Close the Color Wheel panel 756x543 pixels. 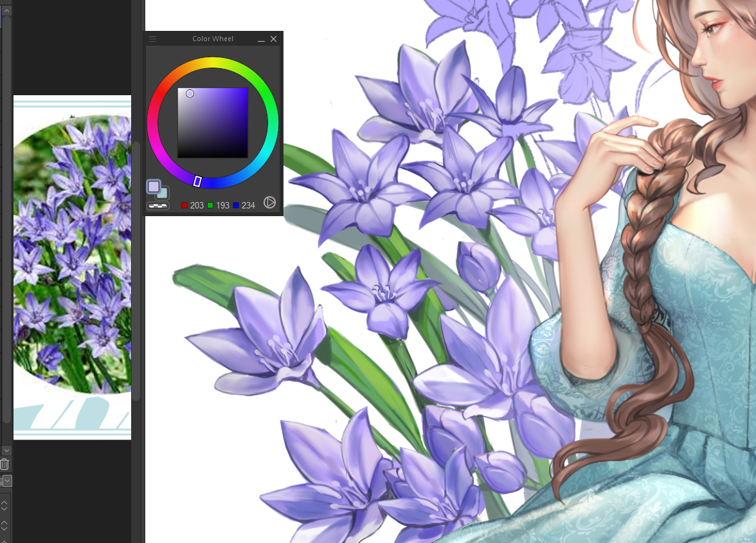(x=274, y=39)
